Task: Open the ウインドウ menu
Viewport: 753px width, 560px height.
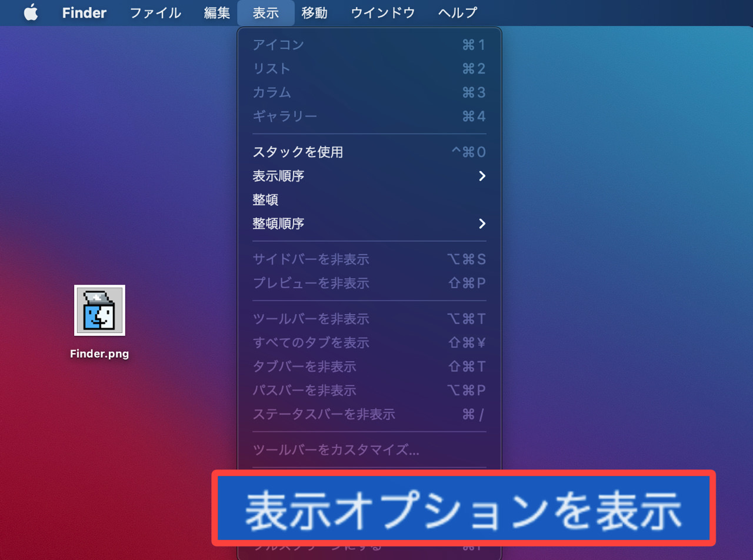Action: 383,12
